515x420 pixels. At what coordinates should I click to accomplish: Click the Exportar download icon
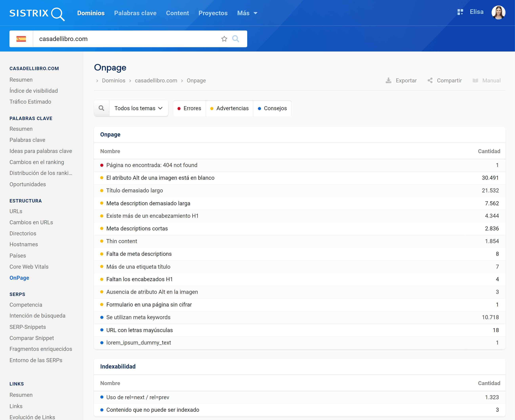pos(388,81)
